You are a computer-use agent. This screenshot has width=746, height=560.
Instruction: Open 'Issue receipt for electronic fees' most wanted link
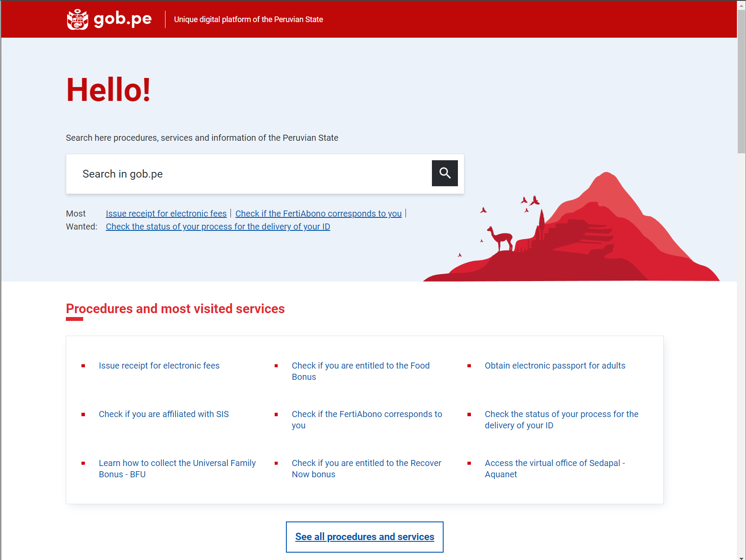[x=166, y=214]
